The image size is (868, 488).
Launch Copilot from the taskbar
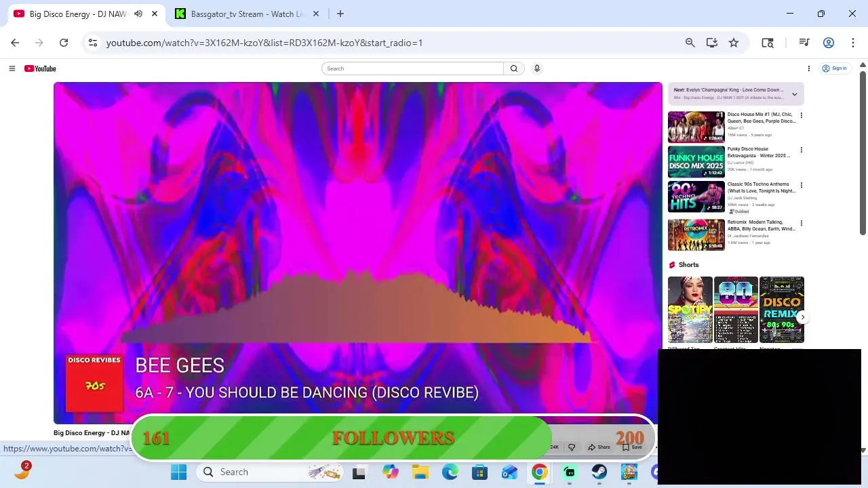[x=390, y=472]
